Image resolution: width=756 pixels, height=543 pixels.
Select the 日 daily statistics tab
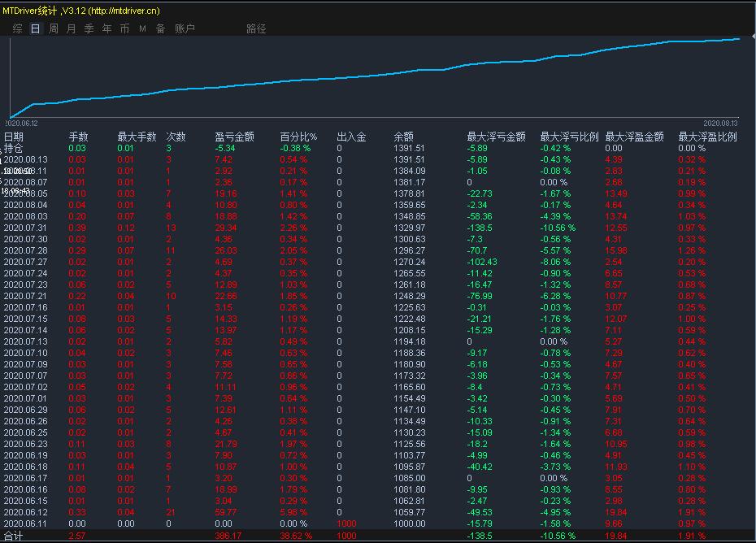coord(35,28)
